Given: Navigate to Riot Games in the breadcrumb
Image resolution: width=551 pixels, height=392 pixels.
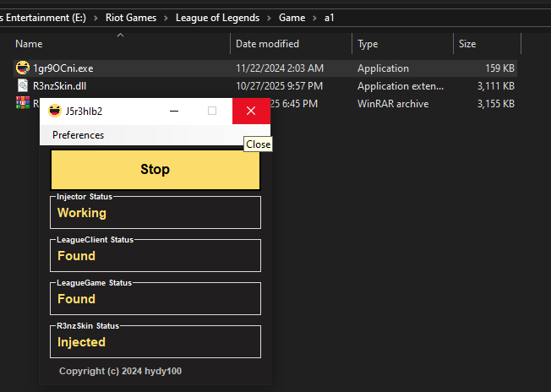Looking at the screenshot, I should coord(130,17).
